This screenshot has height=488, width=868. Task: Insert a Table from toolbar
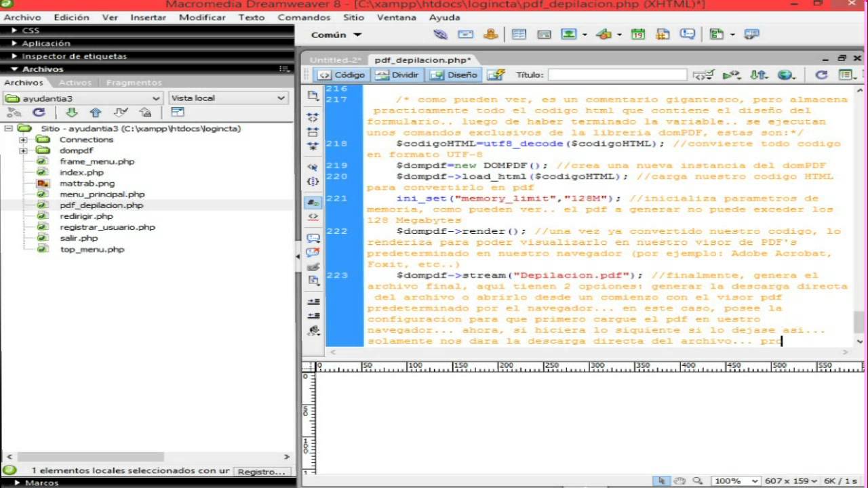click(x=519, y=35)
